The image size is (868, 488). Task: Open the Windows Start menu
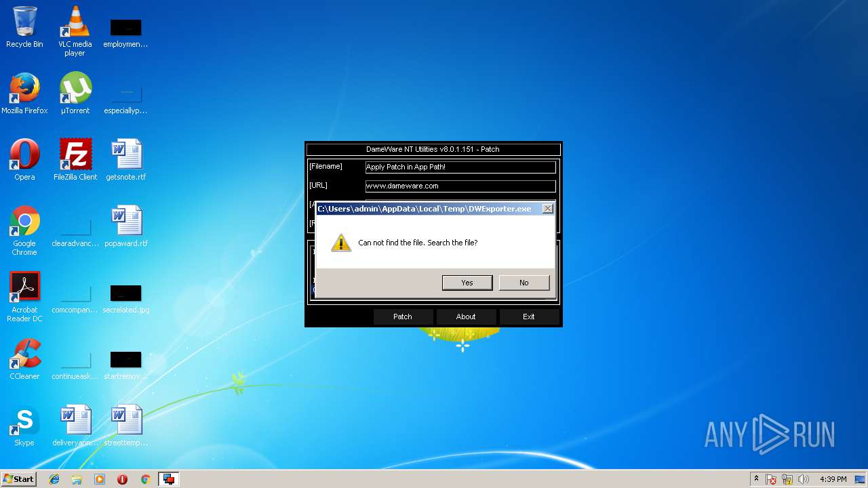click(18, 479)
